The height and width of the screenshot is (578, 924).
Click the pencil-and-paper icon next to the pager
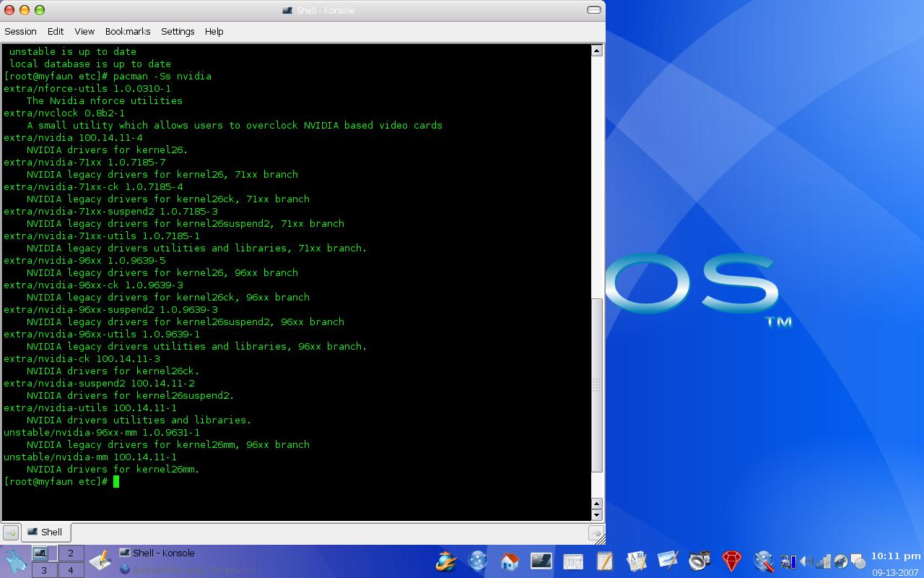100,560
